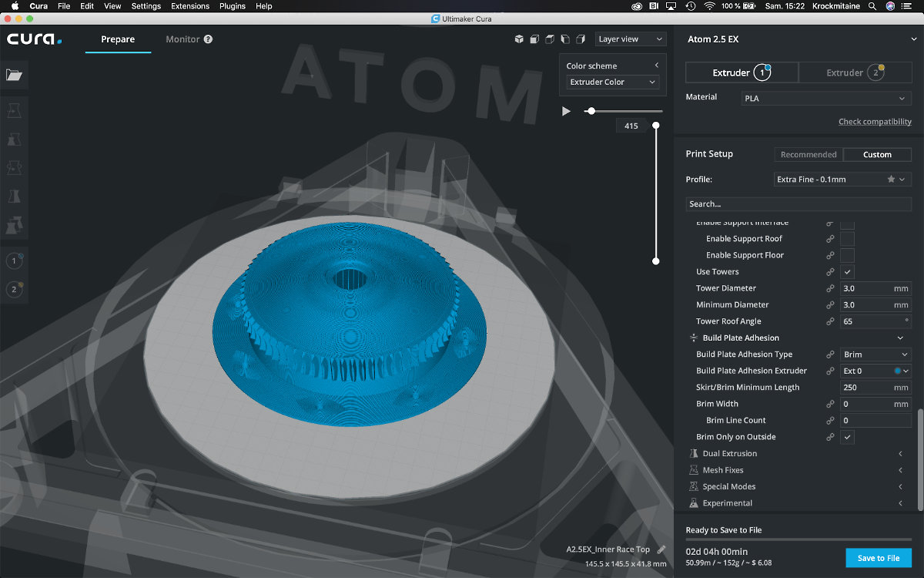Open the Layer view dropdown
This screenshot has width=924, height=578.
click(x=630, y=39)
